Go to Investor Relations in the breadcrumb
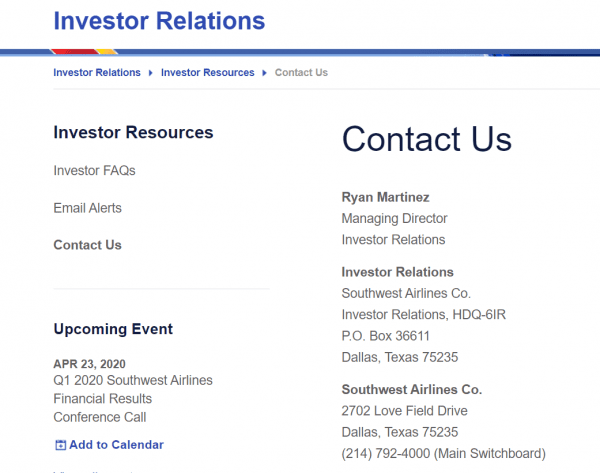This screenshot has width=600, height=473. tap(97, 73)
